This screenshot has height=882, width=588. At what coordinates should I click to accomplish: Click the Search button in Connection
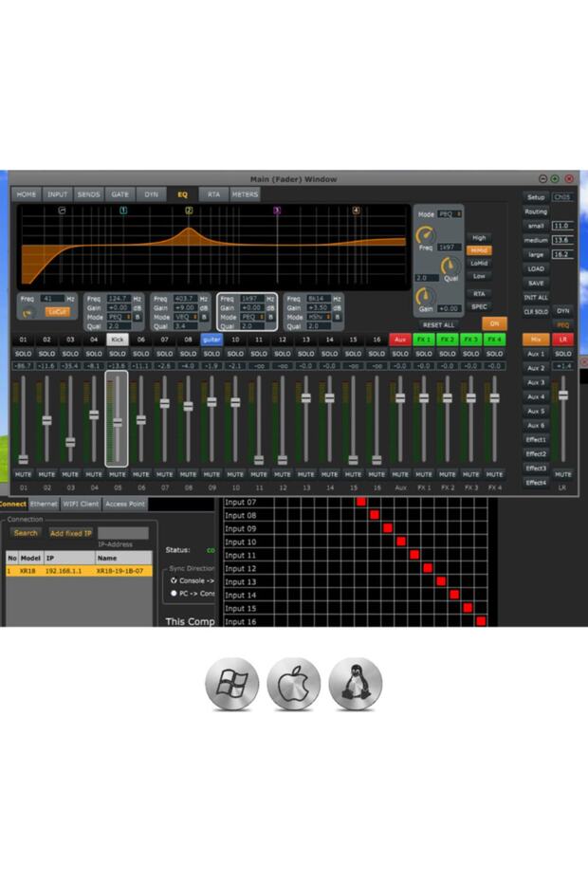[26, 533]
